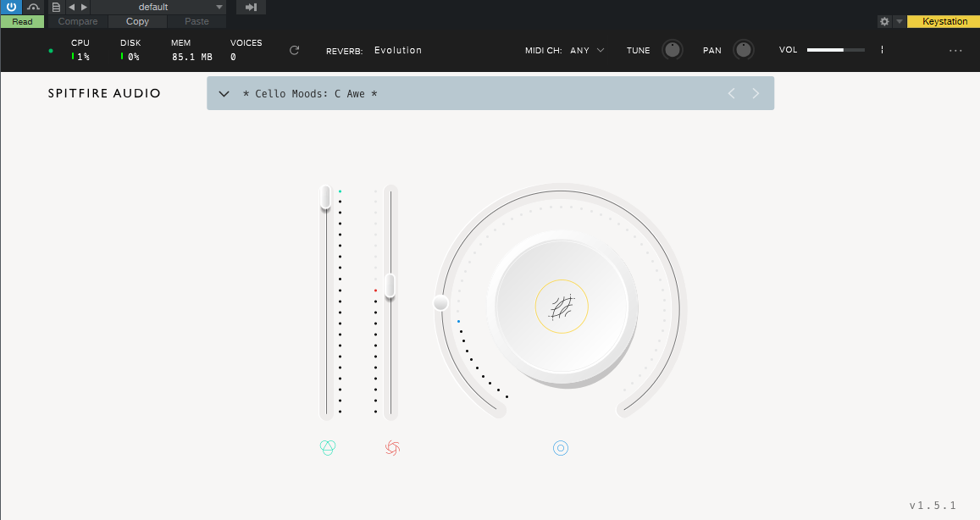Image resolution: width=980 pixels, height=520 pixels.
Task: Open the three-dot more options menu
Action: (x=955, y=51)
